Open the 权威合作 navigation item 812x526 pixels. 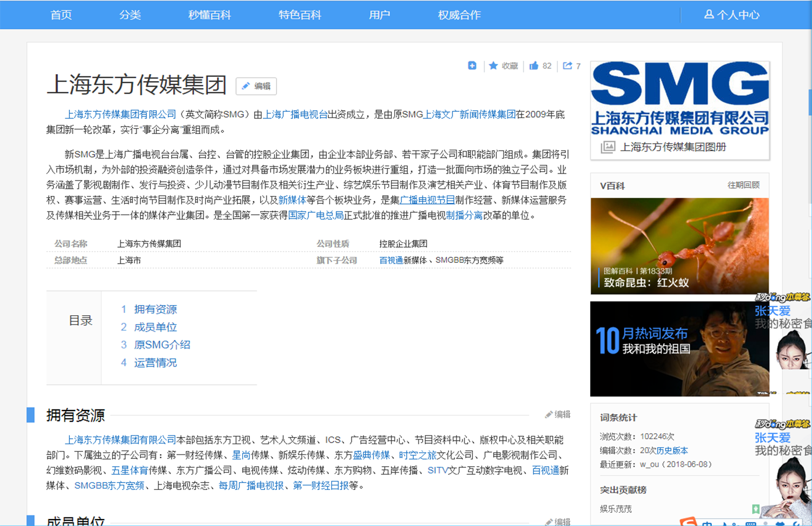coord(459,15)
